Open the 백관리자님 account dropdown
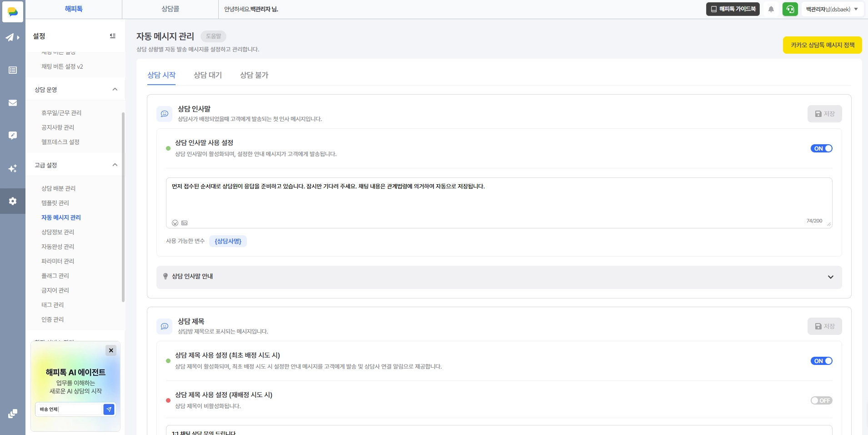 point(832,9)
